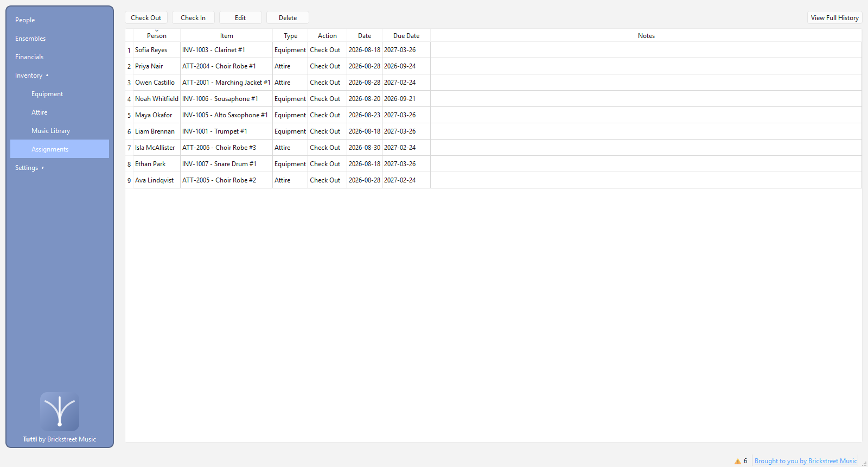Click row number 9 header
Screen dimensions: 868x467
(x=129, y=180)
